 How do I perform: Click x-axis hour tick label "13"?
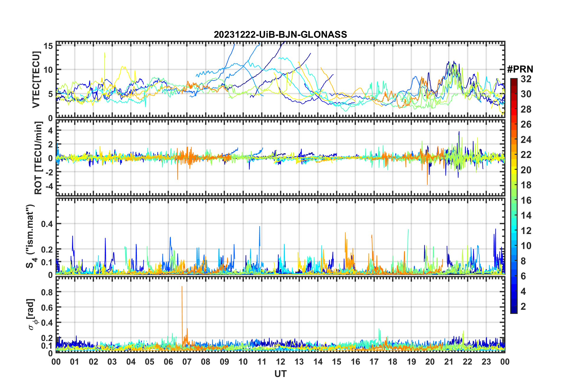[299, 362]
